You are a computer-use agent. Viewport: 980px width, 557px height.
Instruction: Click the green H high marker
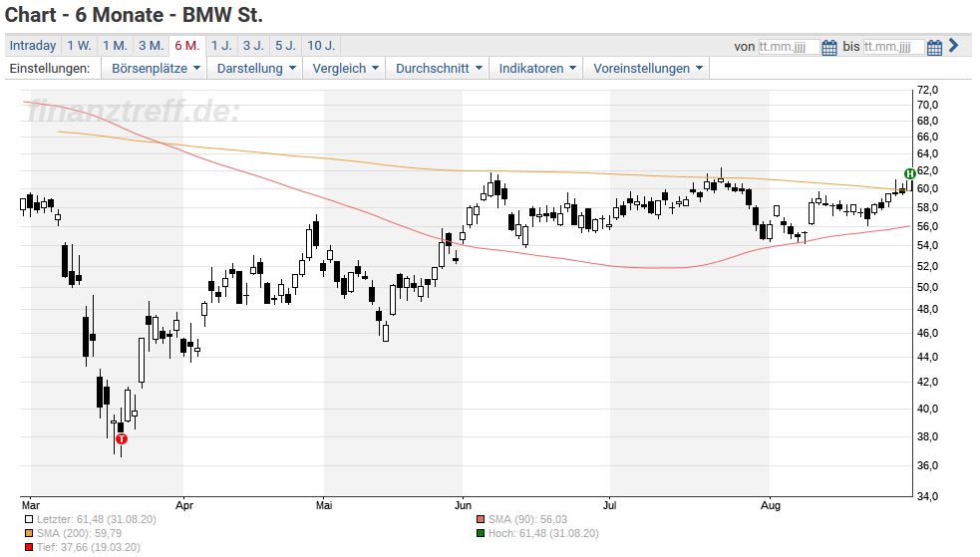tap(910, 173)
